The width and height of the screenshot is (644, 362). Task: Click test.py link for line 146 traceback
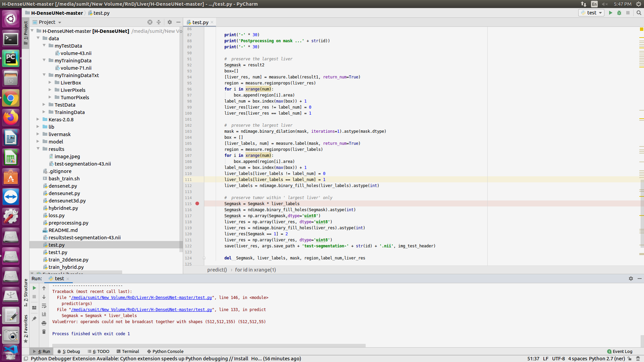141,298
